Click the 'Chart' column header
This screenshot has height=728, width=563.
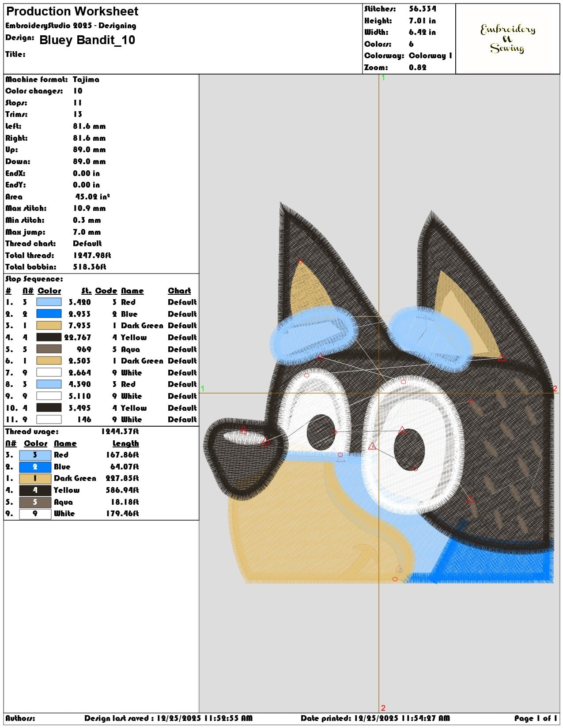[179, 291]
